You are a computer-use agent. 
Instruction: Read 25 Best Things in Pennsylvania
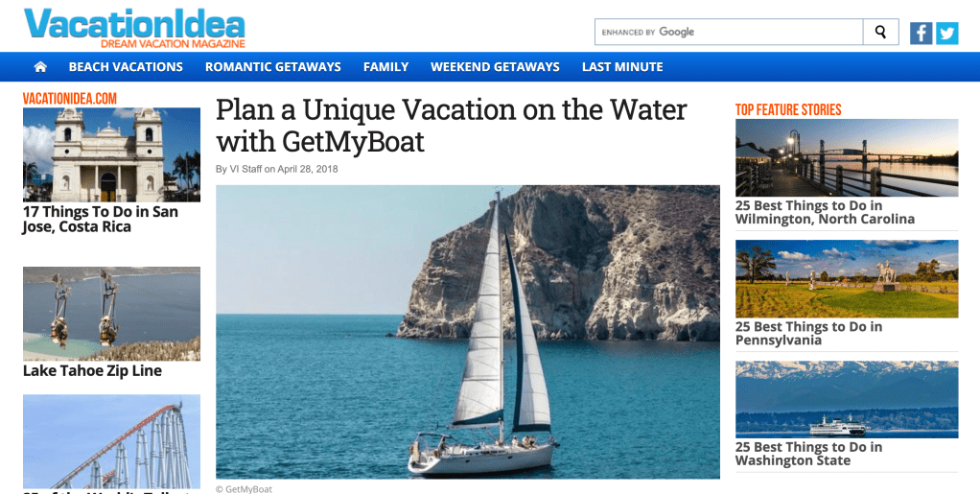point(808,334)
